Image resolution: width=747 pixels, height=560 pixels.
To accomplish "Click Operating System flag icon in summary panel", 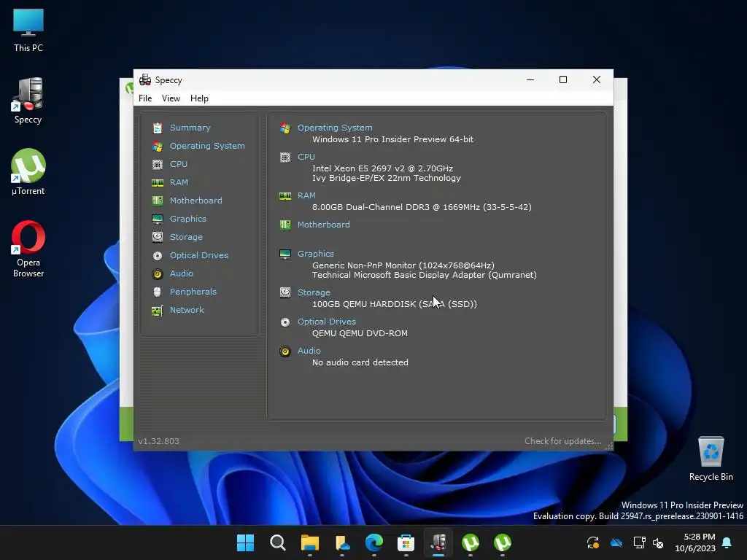I will 285,128.
